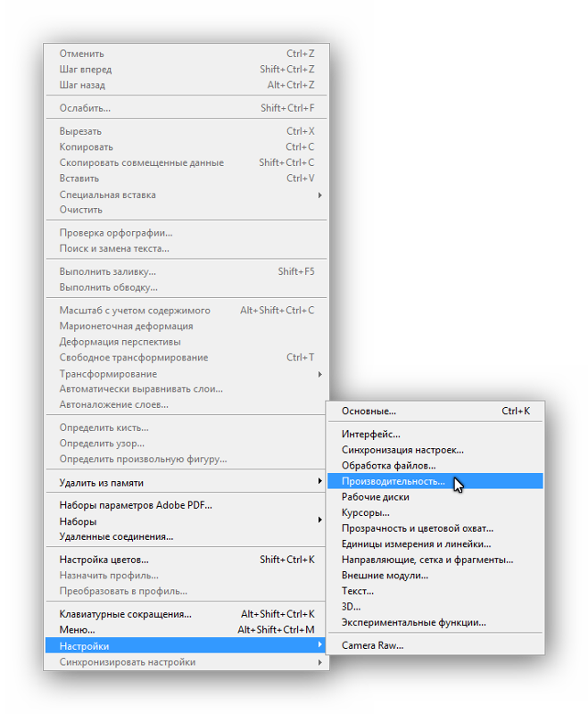
Task: Choose Выполнить обводку menu item
Action: click(x=186, y=287)
